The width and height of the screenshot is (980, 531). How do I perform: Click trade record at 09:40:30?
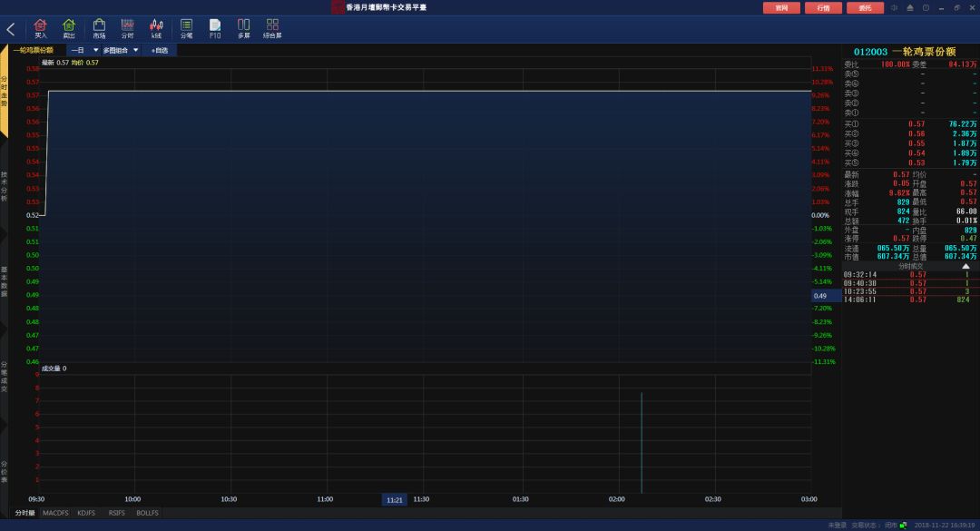(910, 283)
